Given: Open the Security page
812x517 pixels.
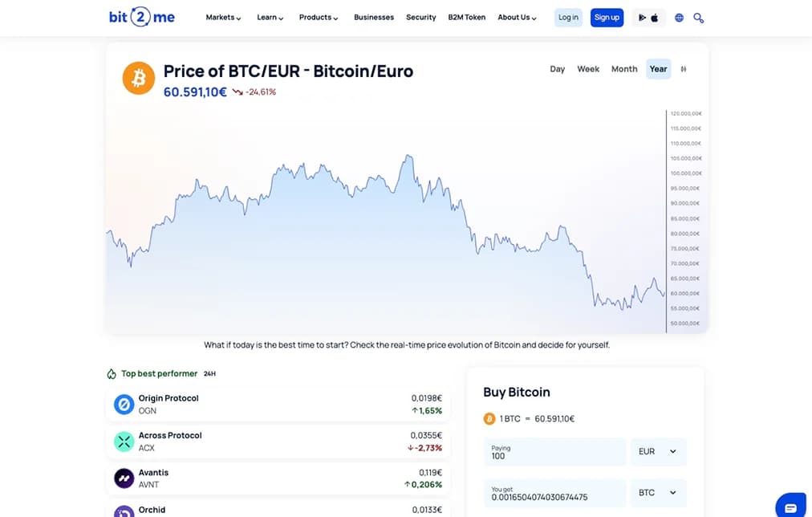Looking at the screenshot, I should pyautogui.click(x=421, y=18).
